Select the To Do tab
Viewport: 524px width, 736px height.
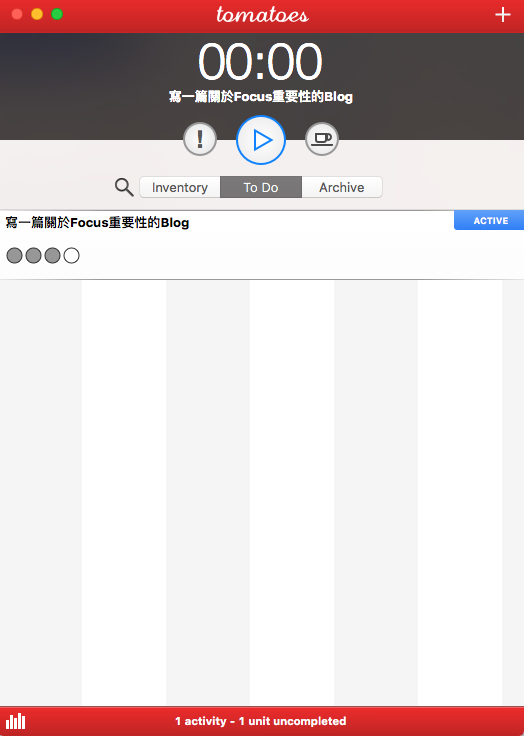click(x=261, y=187)
